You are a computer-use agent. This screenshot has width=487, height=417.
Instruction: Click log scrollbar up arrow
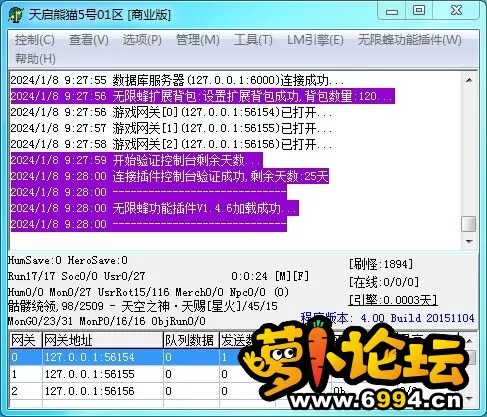click(x=469, y=80)
